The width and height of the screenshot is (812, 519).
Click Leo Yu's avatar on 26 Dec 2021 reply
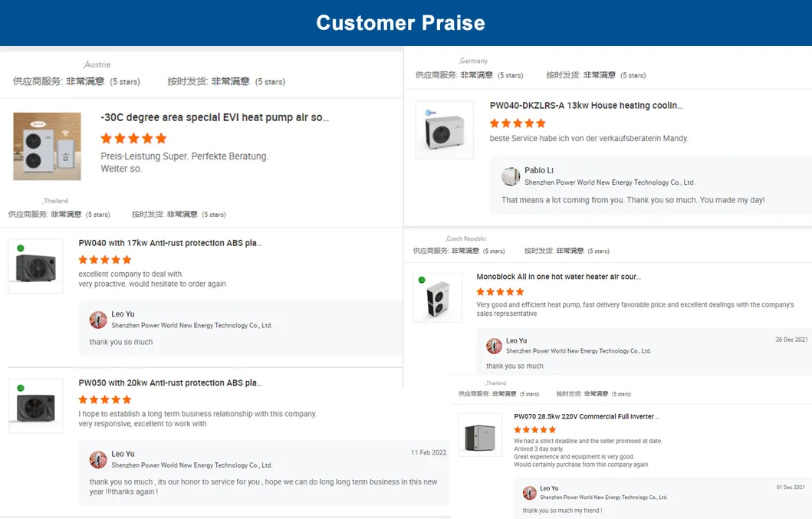tap(494, 346)
